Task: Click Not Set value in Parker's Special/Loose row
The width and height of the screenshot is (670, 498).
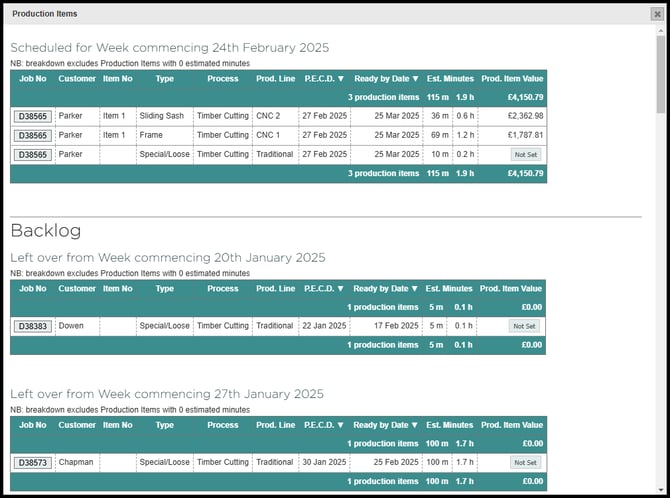Action: point(524,155)
